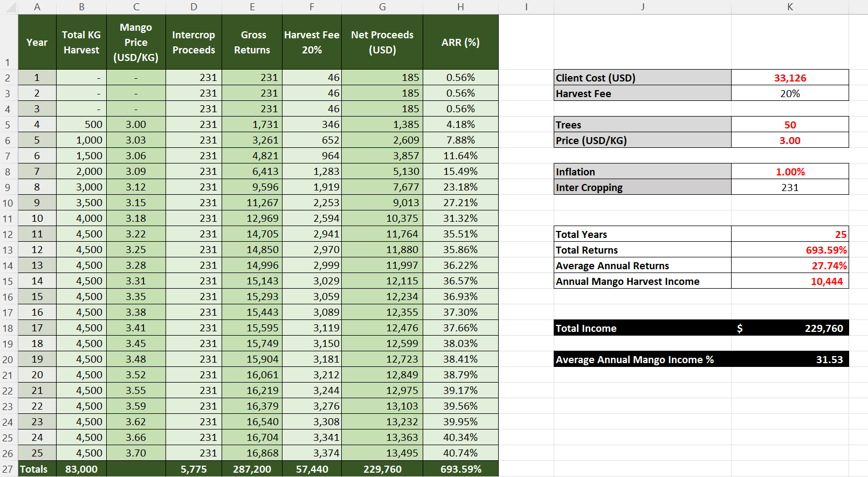Click the Total Income label cell

(643, 328)
